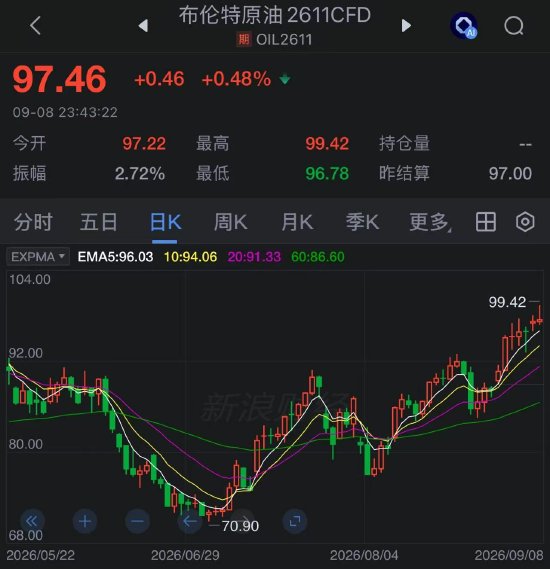Click the contract code OIL2611
550x569 pixels.
(x=284, y=40)
